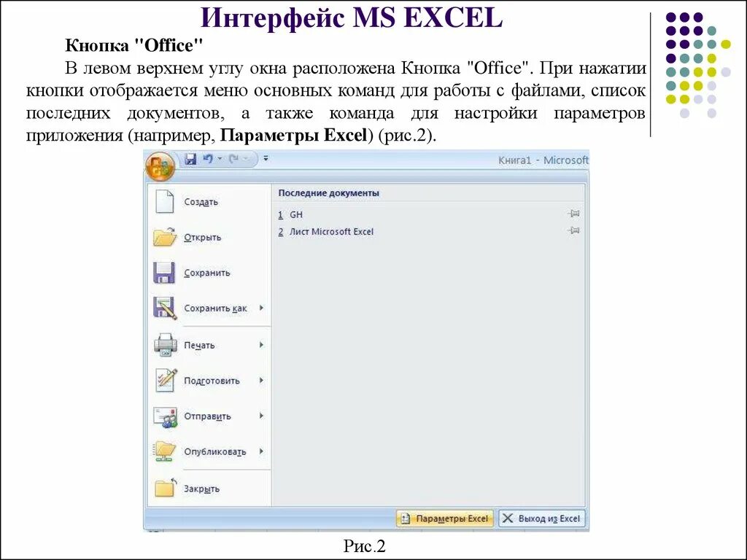747x560 pixels.
Task: Expand the Печать submenu arrow
Action: click(262, 345)
